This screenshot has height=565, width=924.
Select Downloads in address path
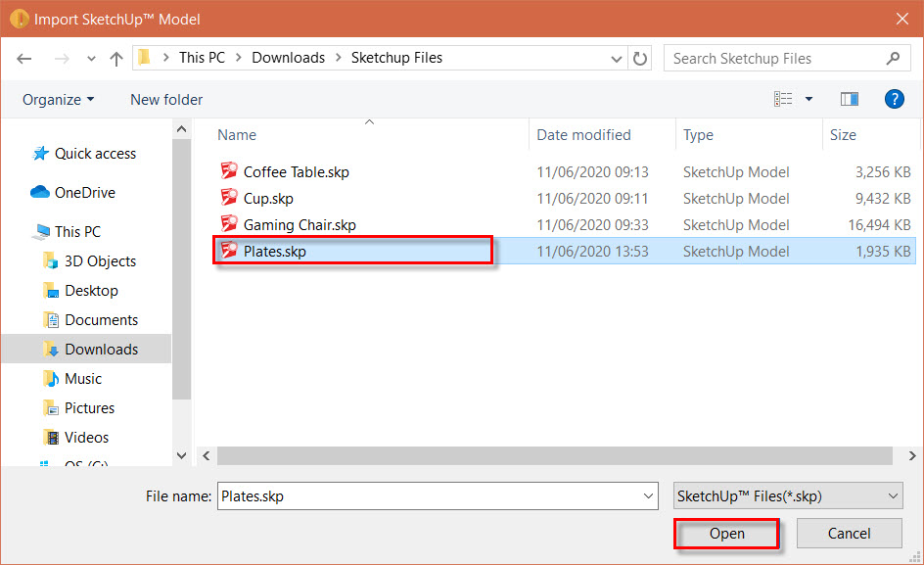[288, 58]
